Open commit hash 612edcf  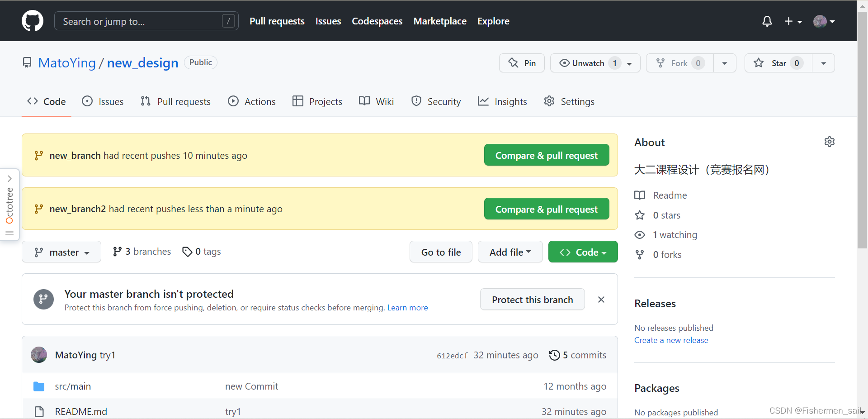pos(452,356)
